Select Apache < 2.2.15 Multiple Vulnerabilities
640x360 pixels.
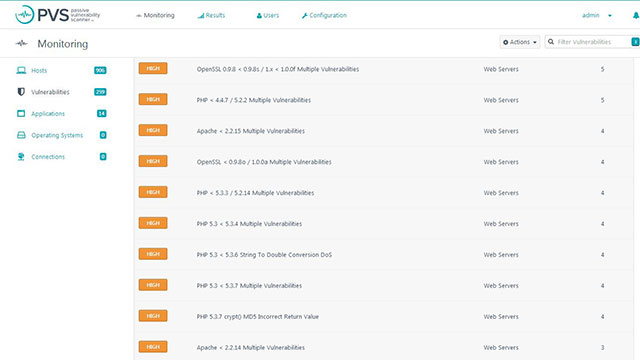click(x=251, y=131)
